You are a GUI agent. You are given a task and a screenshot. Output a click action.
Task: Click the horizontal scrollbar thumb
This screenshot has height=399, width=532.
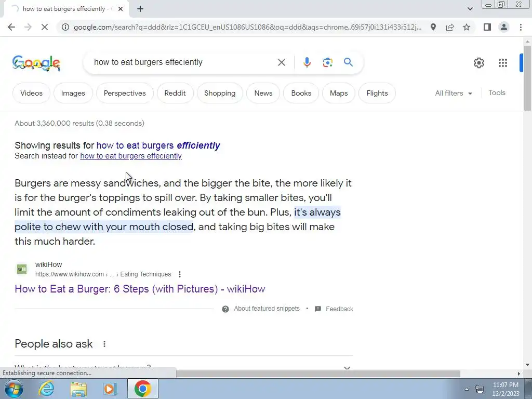pos(318,374)
